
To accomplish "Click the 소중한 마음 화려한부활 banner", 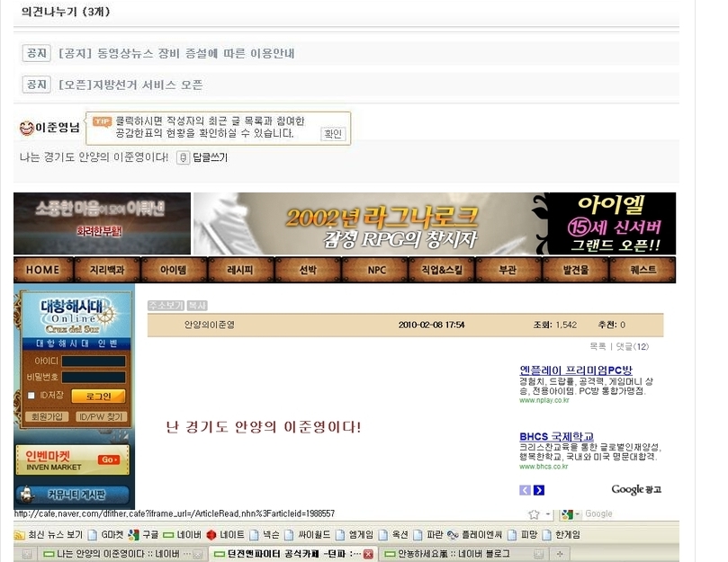I will 103,224.
